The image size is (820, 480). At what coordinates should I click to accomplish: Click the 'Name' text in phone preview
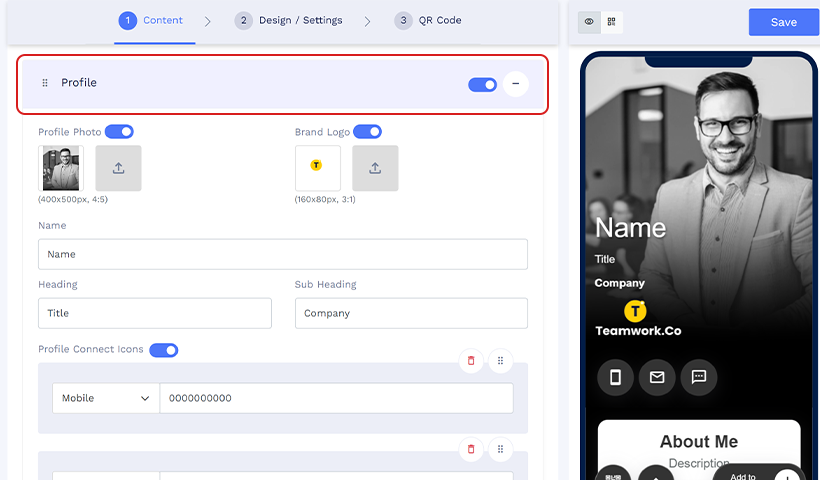pyautogui.click(x=631, y=228)
